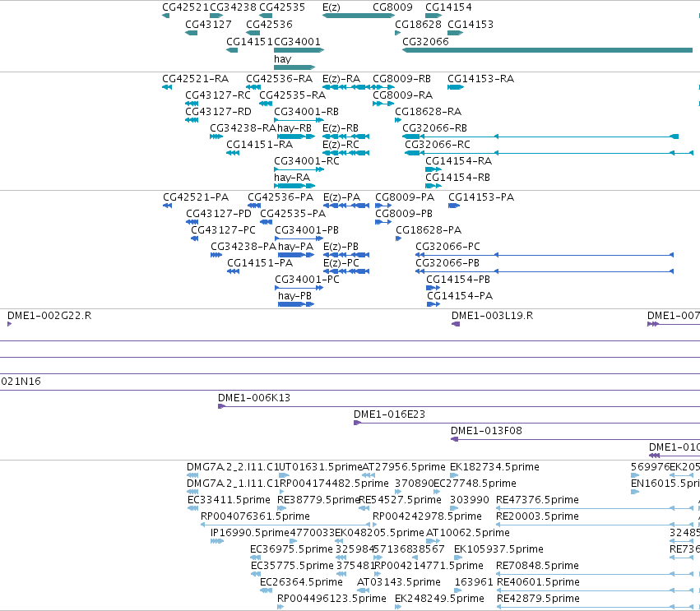This screenshot has height=611, width=700.
Task: Click transcript CG32066-RC label
Action: [438, 145]
